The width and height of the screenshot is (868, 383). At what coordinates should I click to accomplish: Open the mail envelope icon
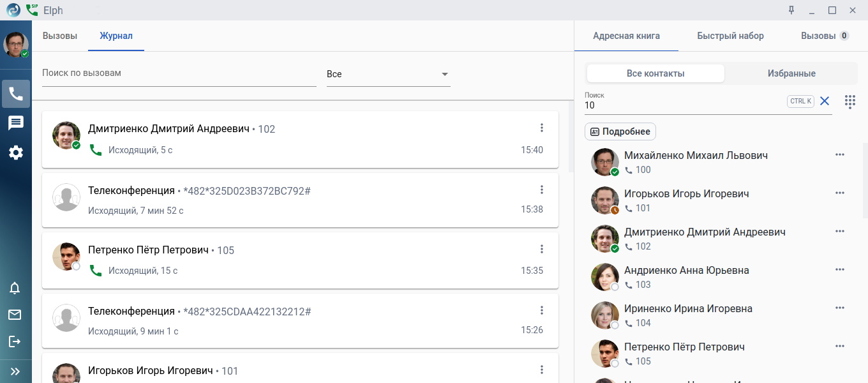(x=15, y=315)
